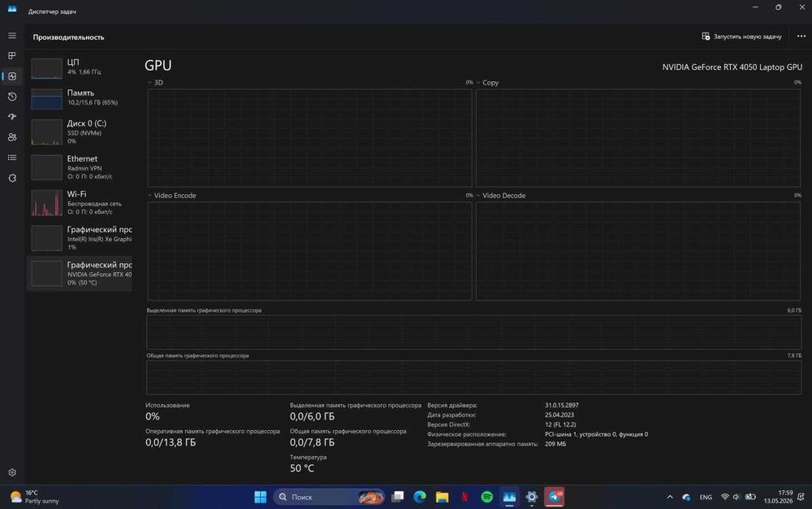Viewport: 812px width, 509px height.
Task: Click 'Запустить новую задачу' button
Action: [741, 37]
